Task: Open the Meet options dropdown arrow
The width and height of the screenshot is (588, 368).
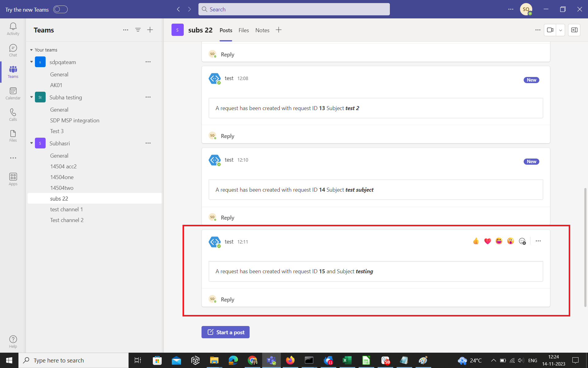Action: pyautogui.click(x=560, y=30)
